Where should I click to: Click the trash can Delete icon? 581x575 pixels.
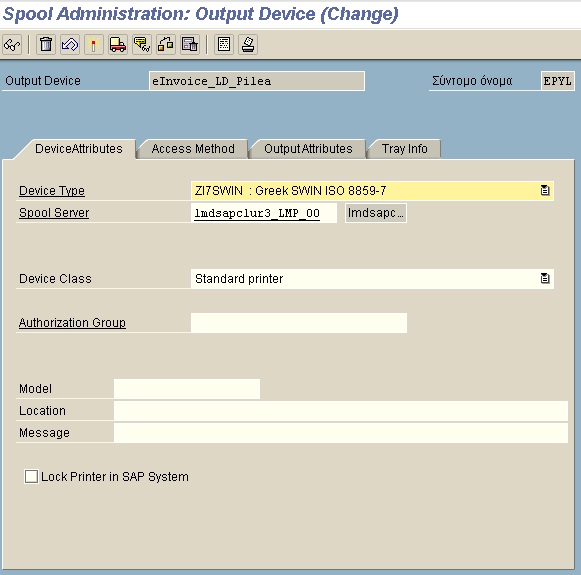tap(46, 45)
